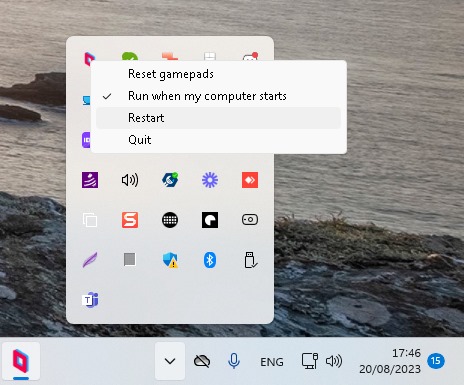Open the orange Snagit S icon
The width and height of the screenshot is (464, 385).
pos(130,220)
